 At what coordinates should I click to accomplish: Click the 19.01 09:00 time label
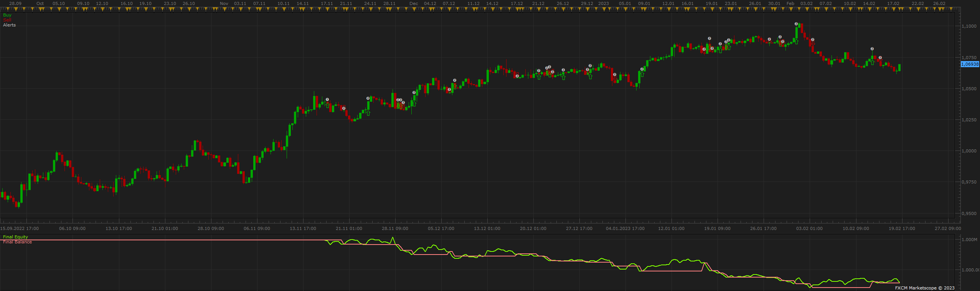[717, 228]
